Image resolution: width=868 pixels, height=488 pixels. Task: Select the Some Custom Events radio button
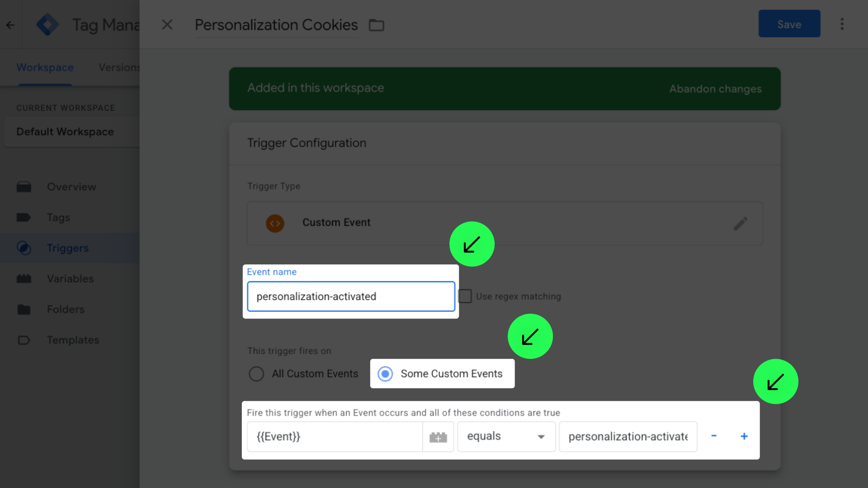[386, 374]
